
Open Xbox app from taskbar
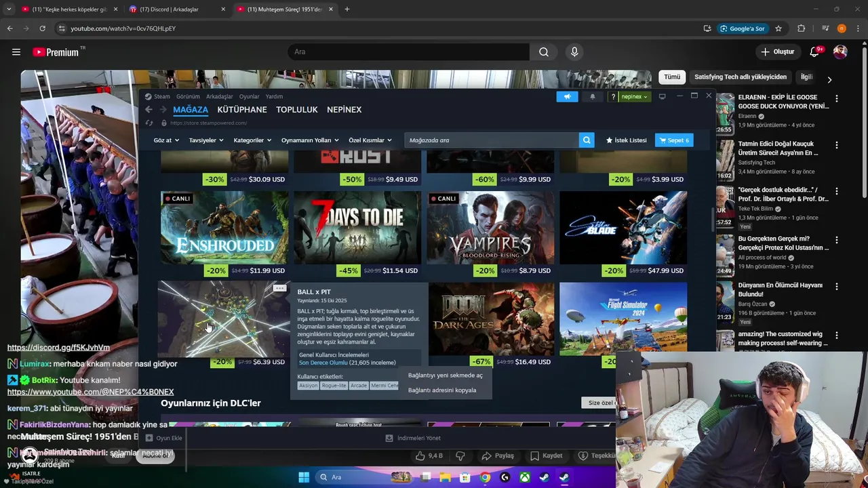click(525, 477)
